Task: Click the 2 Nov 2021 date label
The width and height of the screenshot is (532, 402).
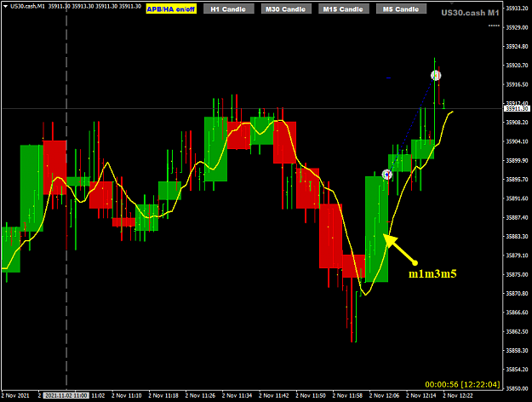Action: (x=15, y=395)
